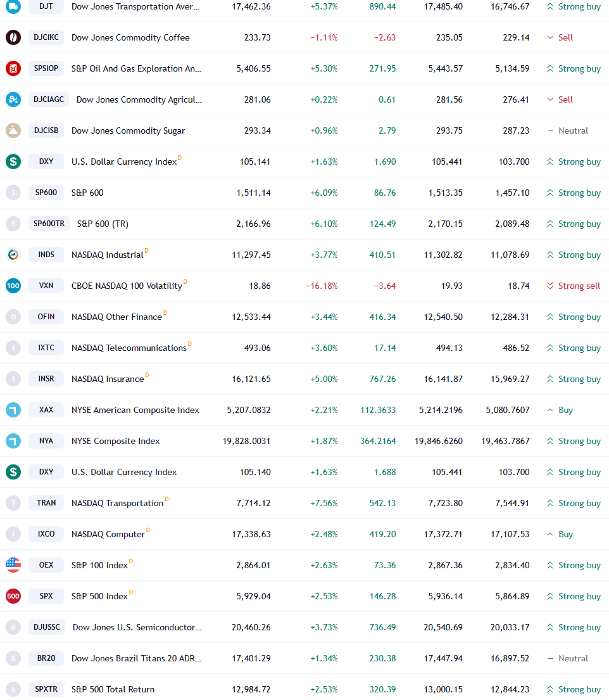
Task: Click the Sell rating for DJCIKC
Action: [560, 37]
